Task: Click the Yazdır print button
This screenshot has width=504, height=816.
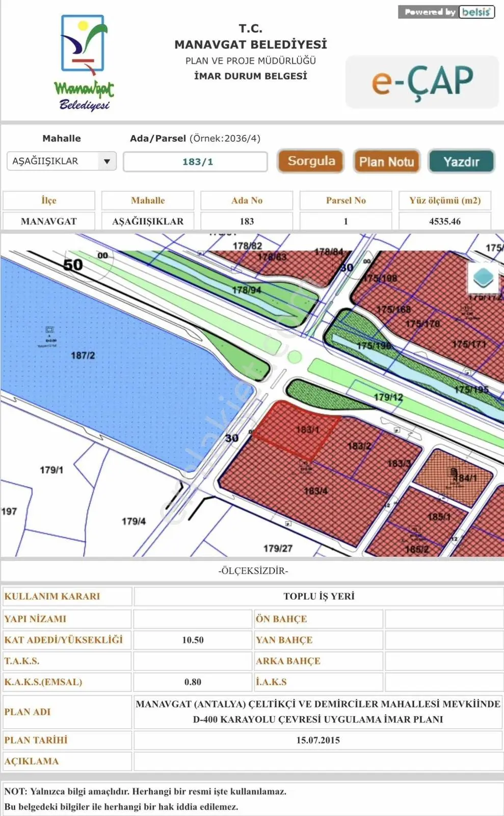Action: pos(461,161)
